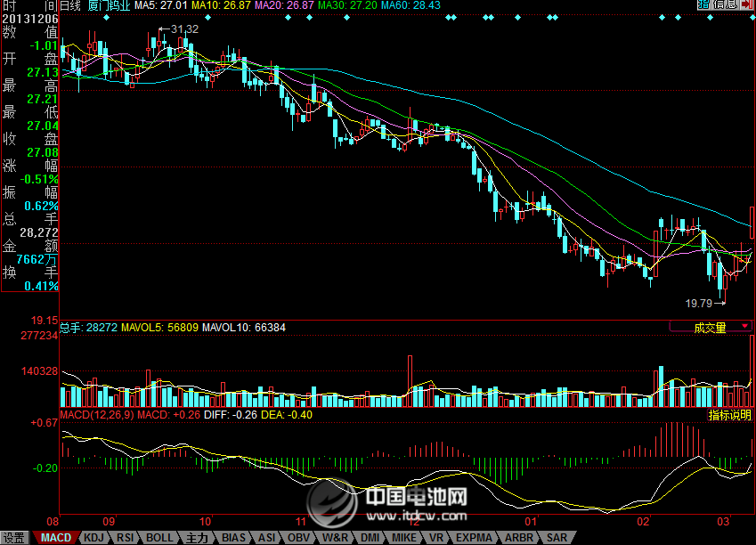Expand the 成交量 volume dropdown
The image size is (756, 545).
710,328
